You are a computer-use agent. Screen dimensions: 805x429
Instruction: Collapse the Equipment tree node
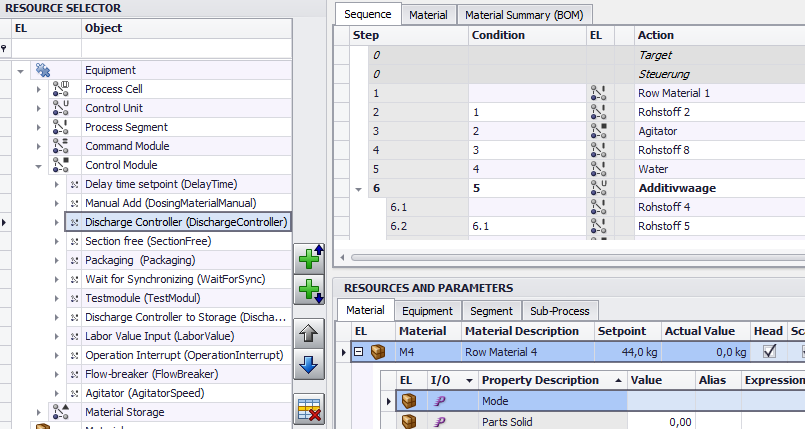pos(21,71)
